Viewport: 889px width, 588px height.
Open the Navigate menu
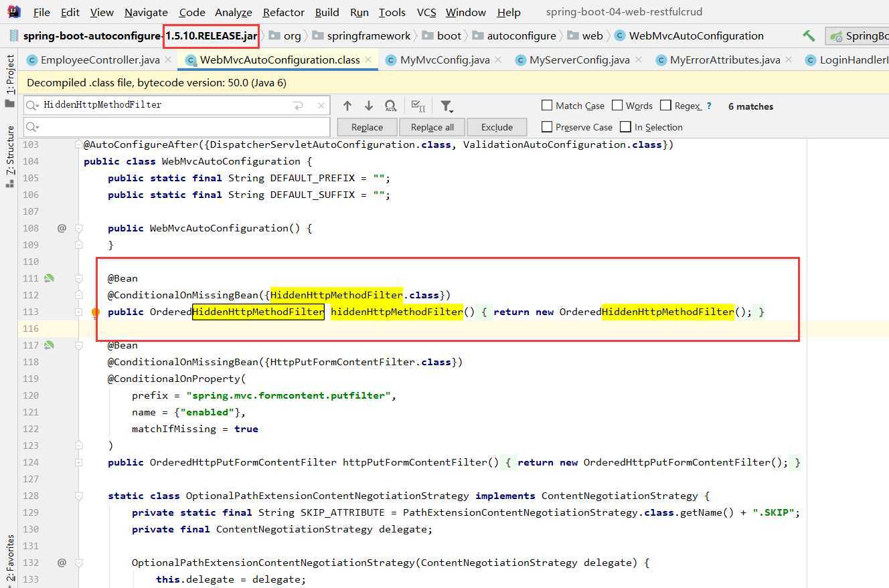click(x=146, y=12)
